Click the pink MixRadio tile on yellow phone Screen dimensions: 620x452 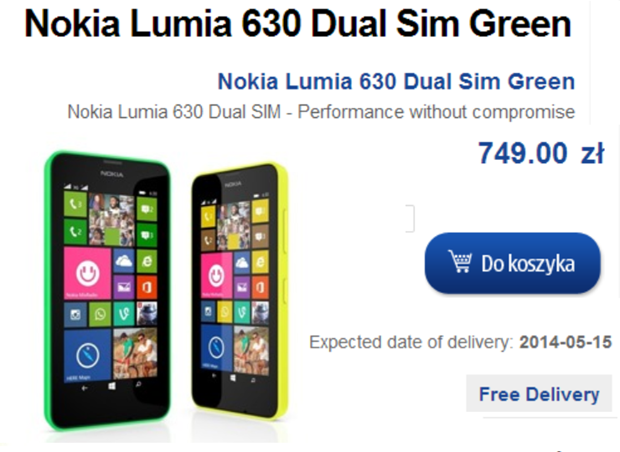click(x=216, y=276)
